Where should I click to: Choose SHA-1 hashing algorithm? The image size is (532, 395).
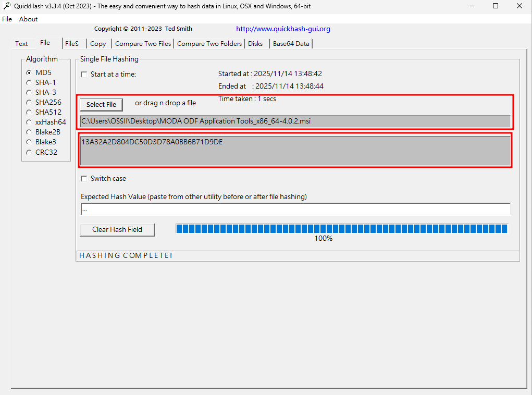29,82
